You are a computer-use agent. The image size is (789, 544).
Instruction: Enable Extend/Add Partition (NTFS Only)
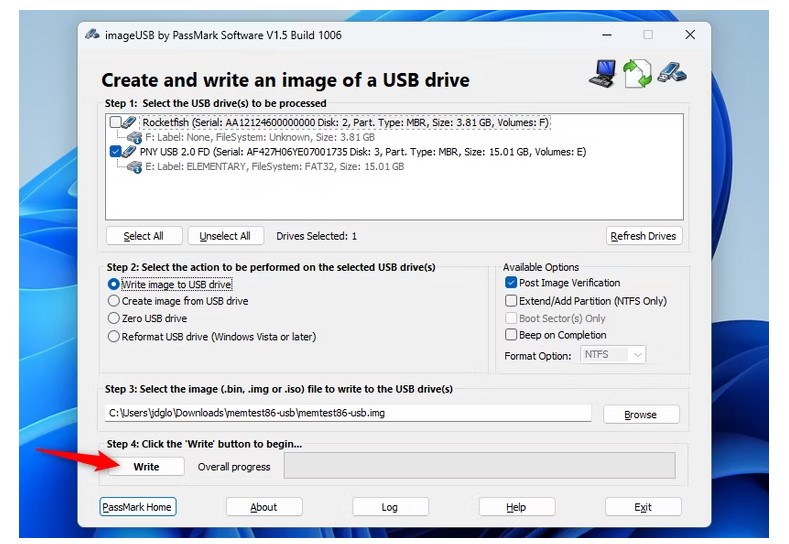pos(511,300)
